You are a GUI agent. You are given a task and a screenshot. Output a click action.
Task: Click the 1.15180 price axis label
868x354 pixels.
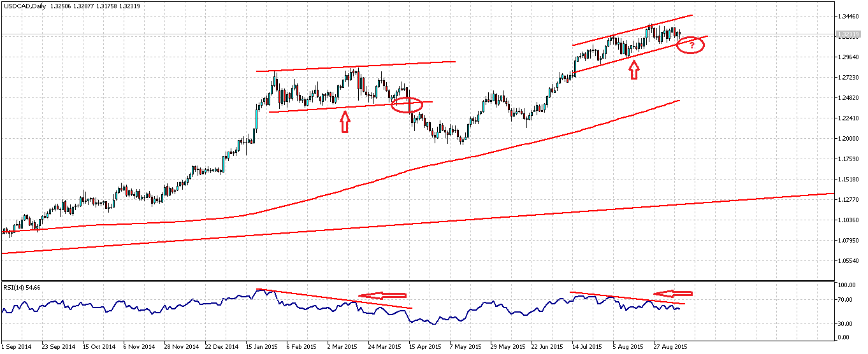click(849, 180)
